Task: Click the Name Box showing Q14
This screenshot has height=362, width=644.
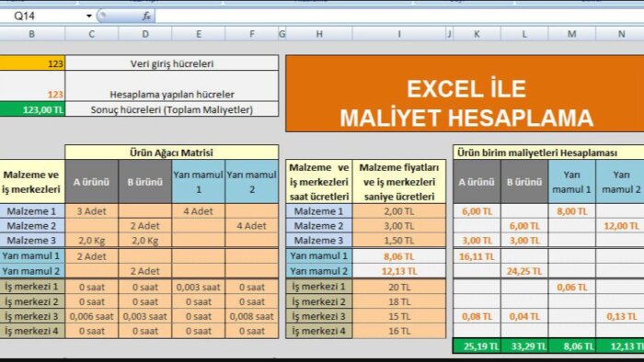Action: (x=42, y=16)
